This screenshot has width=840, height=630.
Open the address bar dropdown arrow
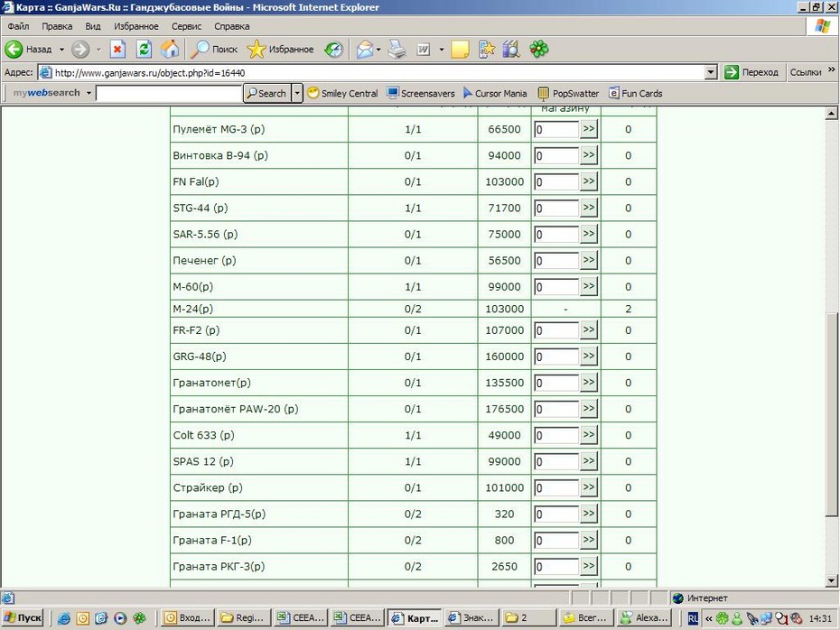[711, 72]
